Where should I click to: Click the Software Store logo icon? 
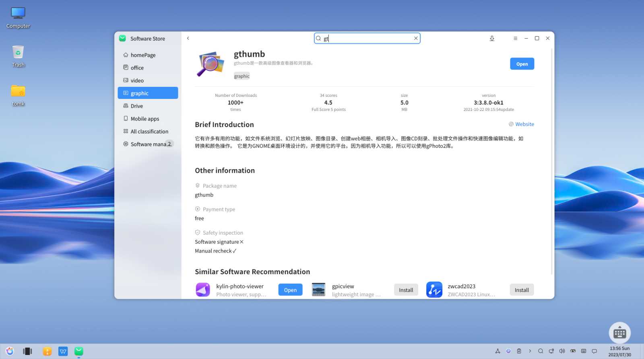(x=123, y=38)
